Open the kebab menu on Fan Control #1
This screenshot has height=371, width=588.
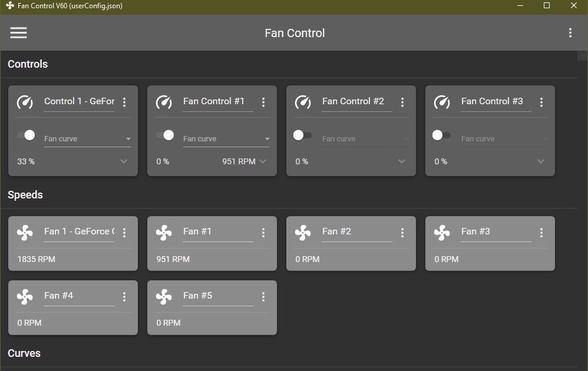coord(263,101)
